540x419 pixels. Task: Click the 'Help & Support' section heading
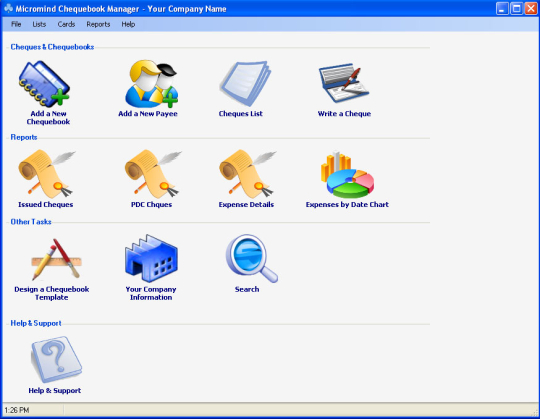36,323
